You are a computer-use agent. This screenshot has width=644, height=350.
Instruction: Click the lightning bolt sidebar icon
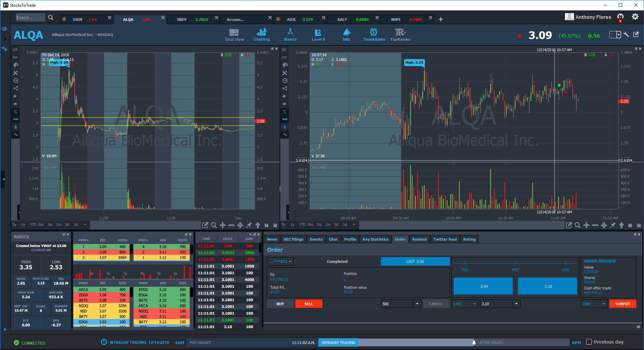pyautogui.click(x=5, y=38)
